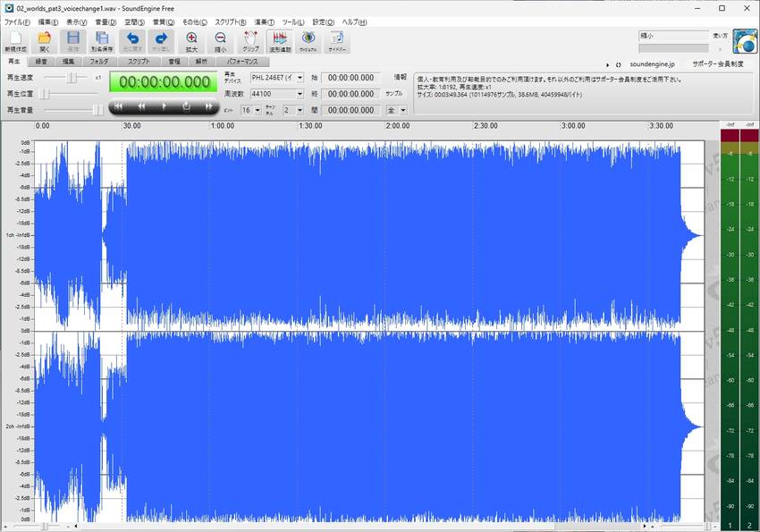760x532 pixels.
Task: Open the 音量(D) menu
Action: 106,22
